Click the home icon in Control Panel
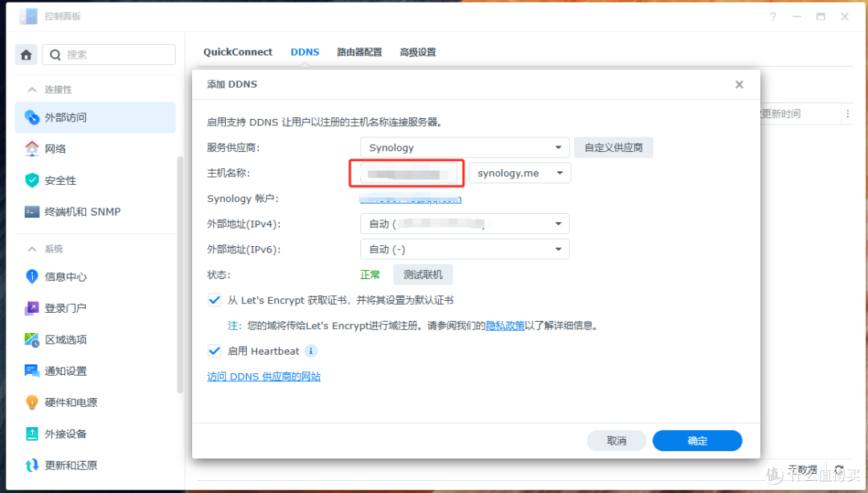 coord(26,55)
